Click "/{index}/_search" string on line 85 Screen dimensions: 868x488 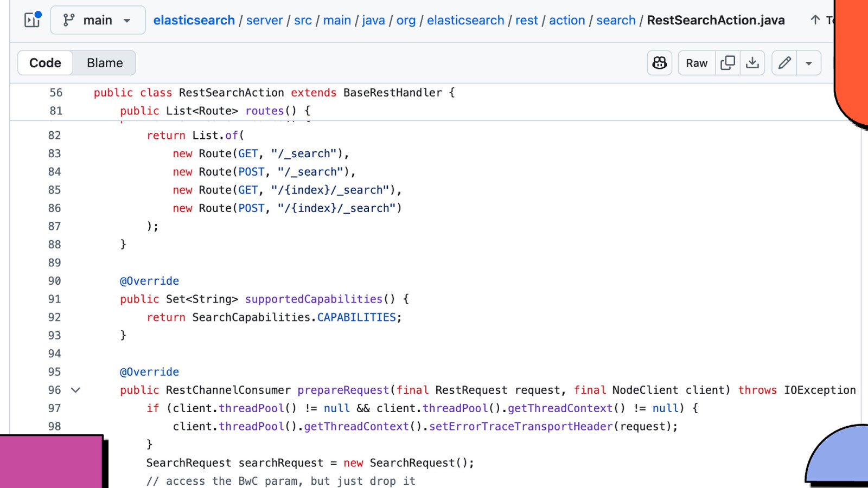(330, 190)
